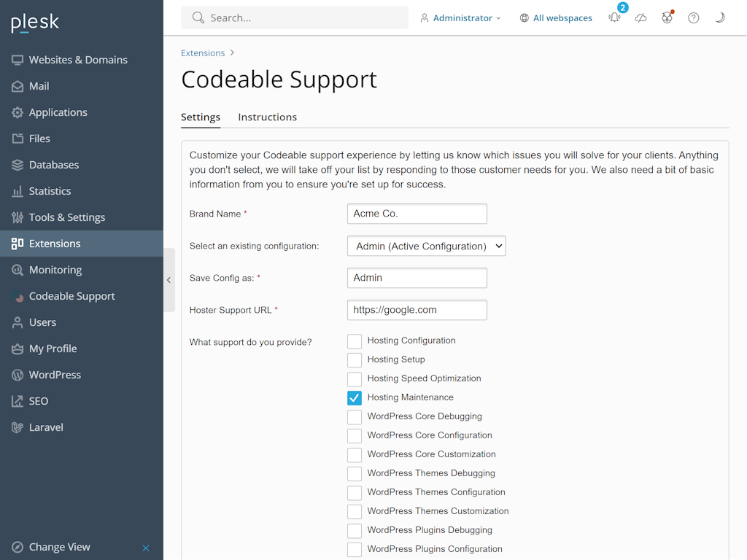This screenshot has width=747, height=560.
Task: Open Tools & Settings menu item
Action: click(x=82, y=217)
